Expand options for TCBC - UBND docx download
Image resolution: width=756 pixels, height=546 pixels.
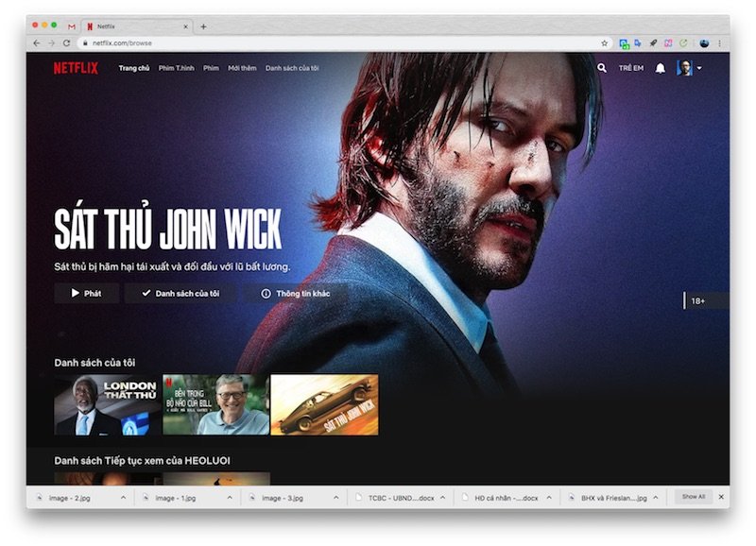pyautogui.click(x=442, y=497)
